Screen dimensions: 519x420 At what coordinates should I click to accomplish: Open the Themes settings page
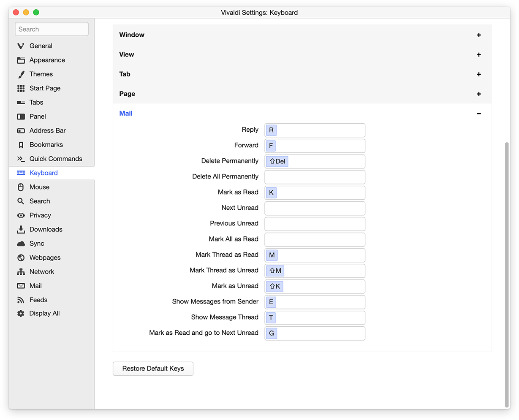click(52, 74)
